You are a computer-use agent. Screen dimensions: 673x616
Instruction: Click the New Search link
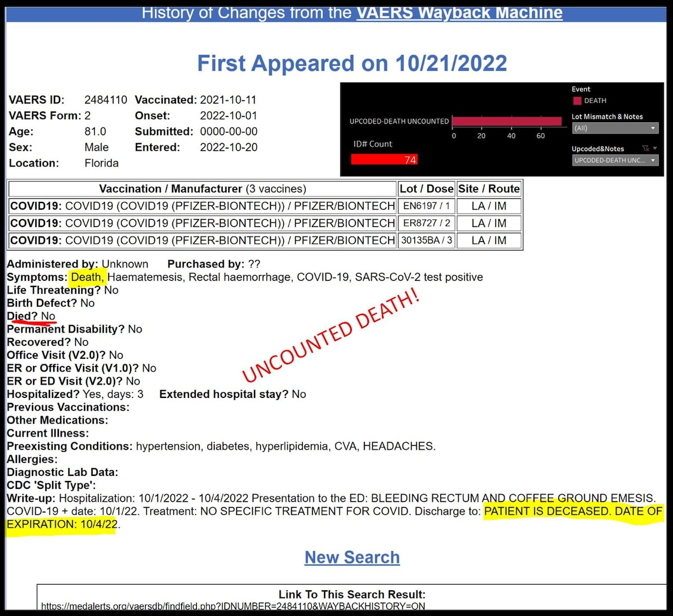352,557
